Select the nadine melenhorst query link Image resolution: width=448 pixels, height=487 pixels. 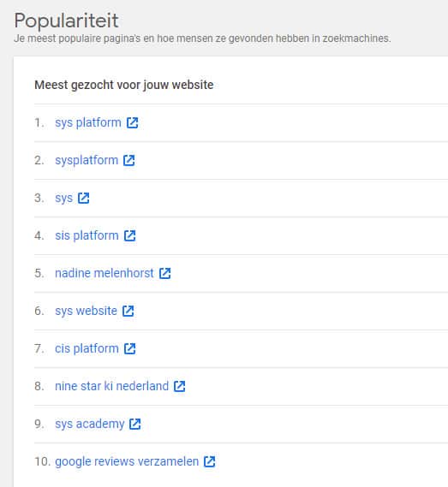(105, 273)
